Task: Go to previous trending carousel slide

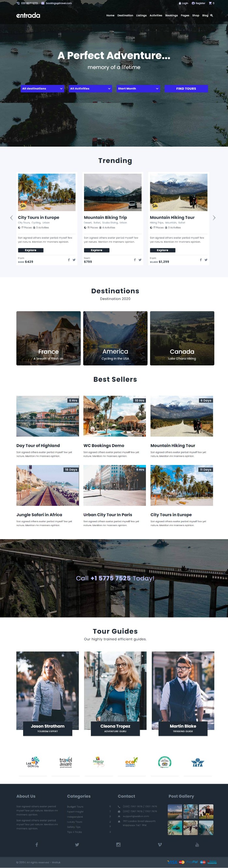Action: [x=11, y=218]
